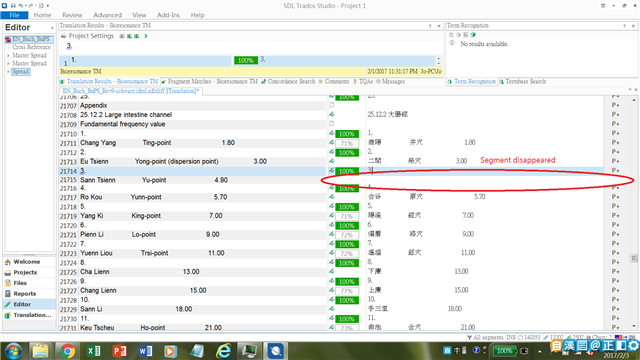Screen dimensions: 640x360
Task: Collapse the Editor navigation pane
Action: [52, 28]
